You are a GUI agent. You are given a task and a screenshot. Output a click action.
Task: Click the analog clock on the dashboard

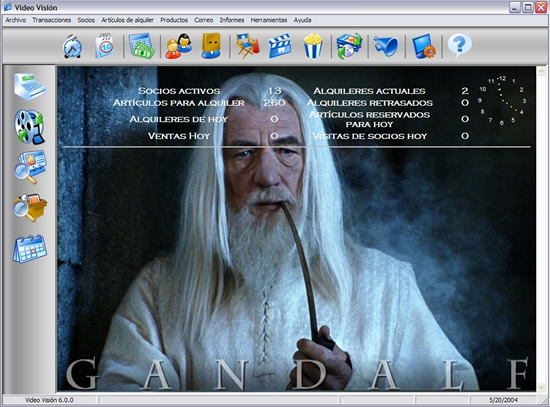pyautogui.click(x=502, y=100)
